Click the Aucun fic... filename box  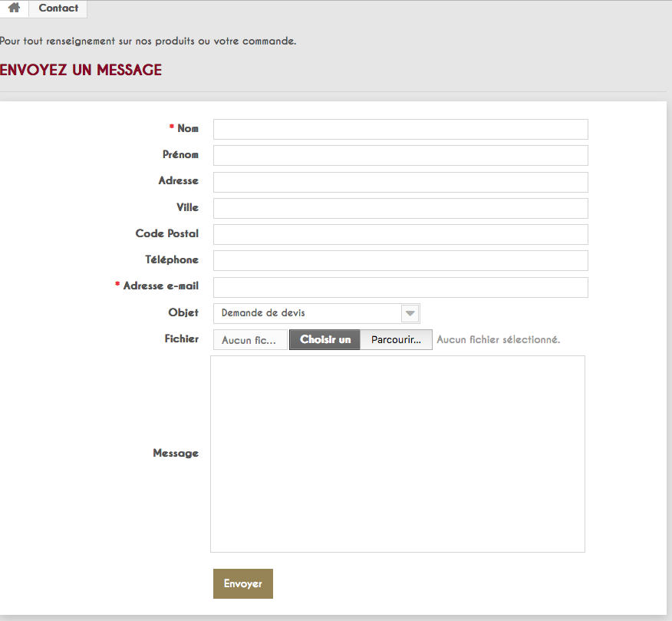pos(250,339)
